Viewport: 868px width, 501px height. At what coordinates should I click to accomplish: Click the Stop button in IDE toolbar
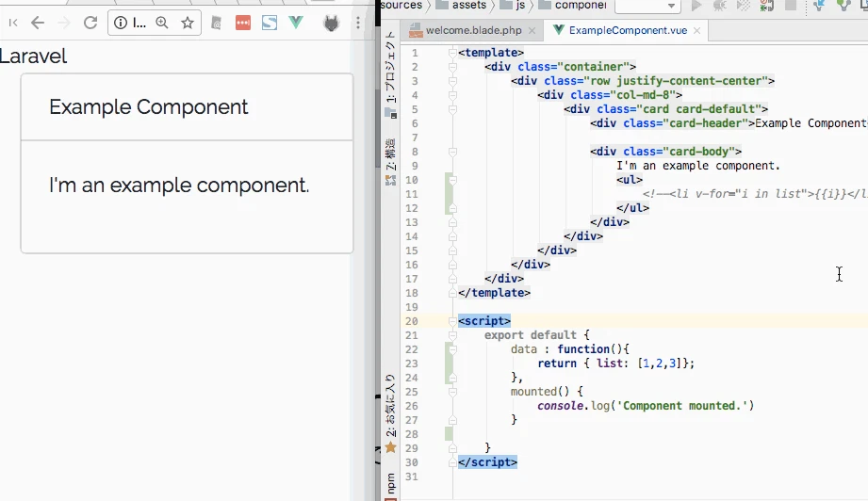(x=791, y=6)
